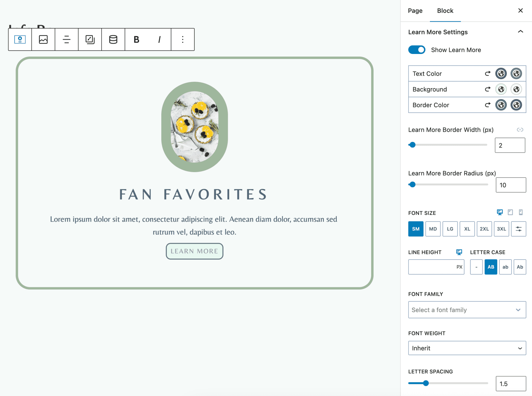Open the text alignment toolbar option

(x=66, y=39)
